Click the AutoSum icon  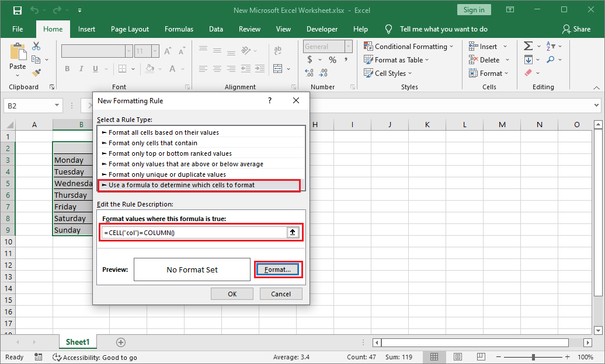coord(529,45)
